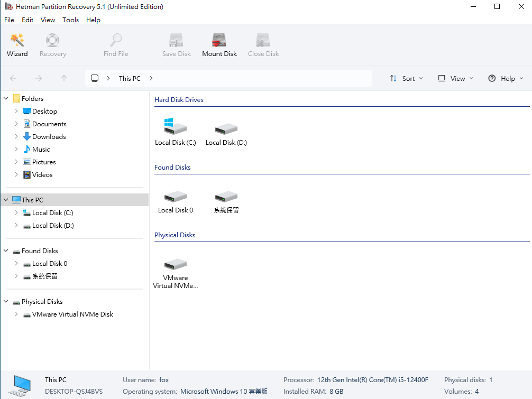Expand the Desktop folder node

(16, 111)
